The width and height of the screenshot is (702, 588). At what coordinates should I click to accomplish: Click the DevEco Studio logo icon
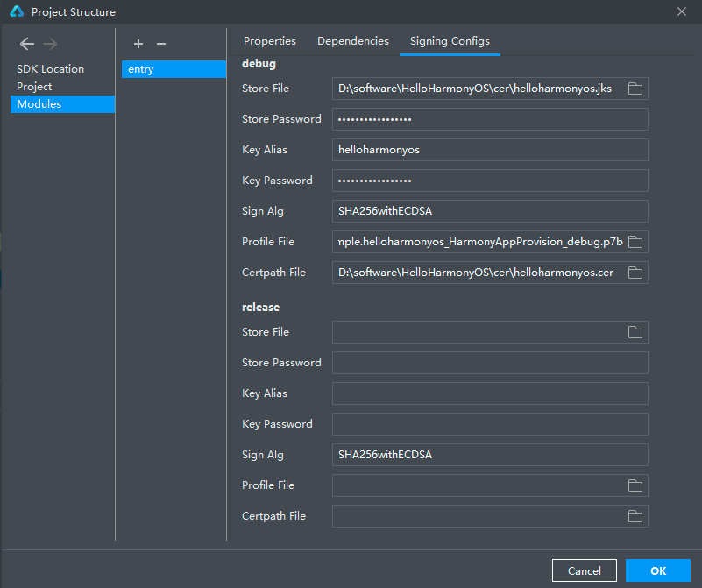coord(17,11)
